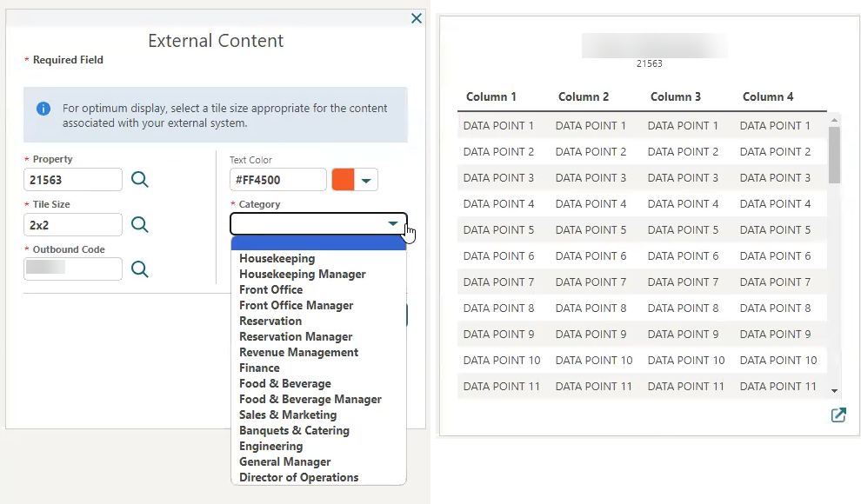Open the Outbound Code search lookup

click(x=140, y=269)
